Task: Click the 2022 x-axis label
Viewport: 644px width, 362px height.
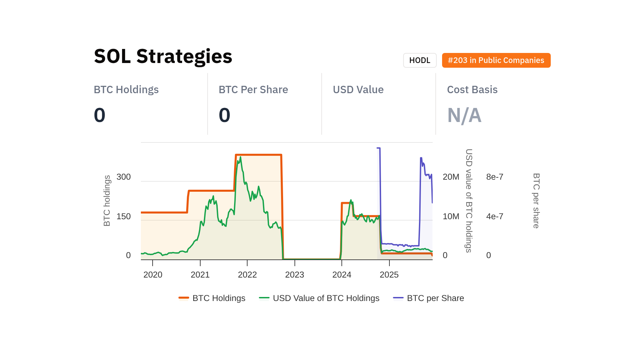Action: pyautogui.click(x=247, y=275)
